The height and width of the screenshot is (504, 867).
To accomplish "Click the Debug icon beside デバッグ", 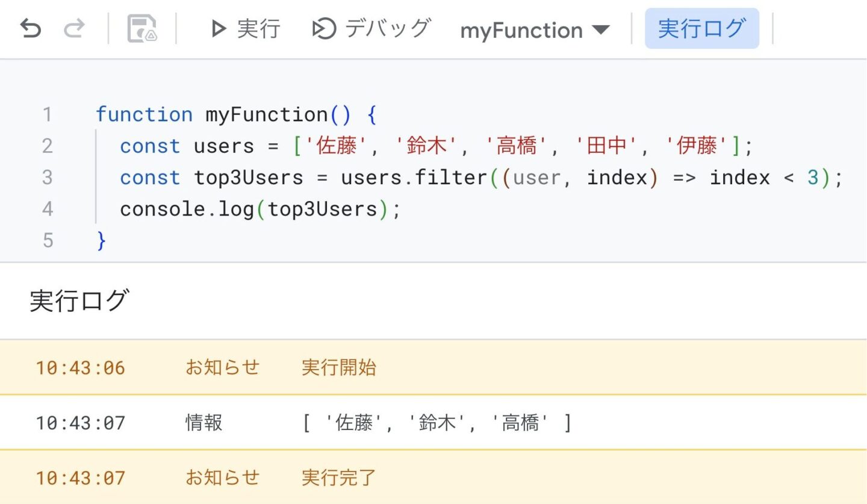I will click(323, 28).
